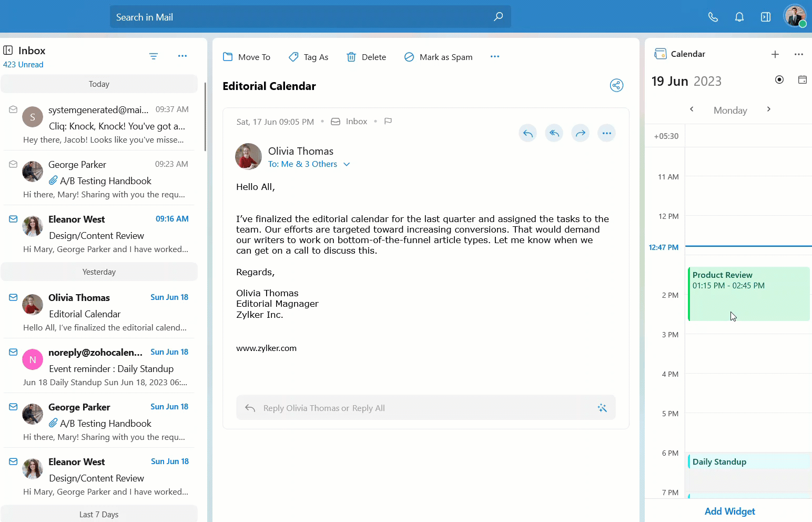The width and height of the screenshot is (812, 522).
Task: Expand the recipients list chevron
Action: coord(347,164)
